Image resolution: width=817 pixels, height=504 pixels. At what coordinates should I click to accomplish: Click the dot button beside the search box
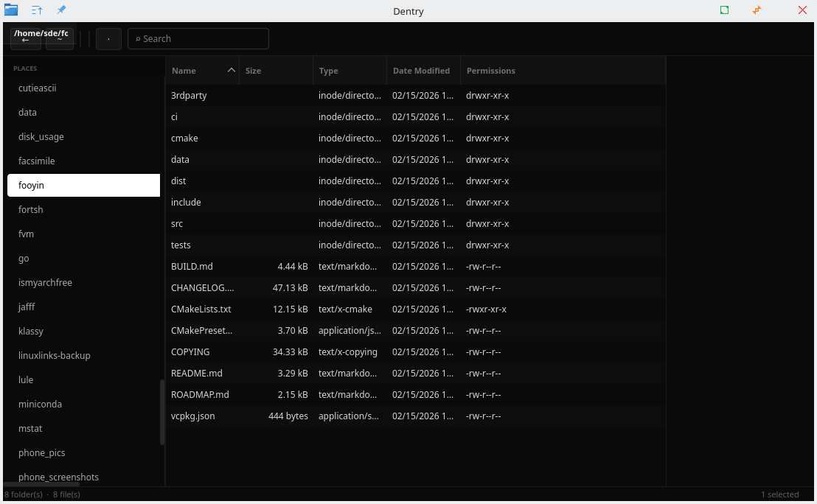(108, 39)
